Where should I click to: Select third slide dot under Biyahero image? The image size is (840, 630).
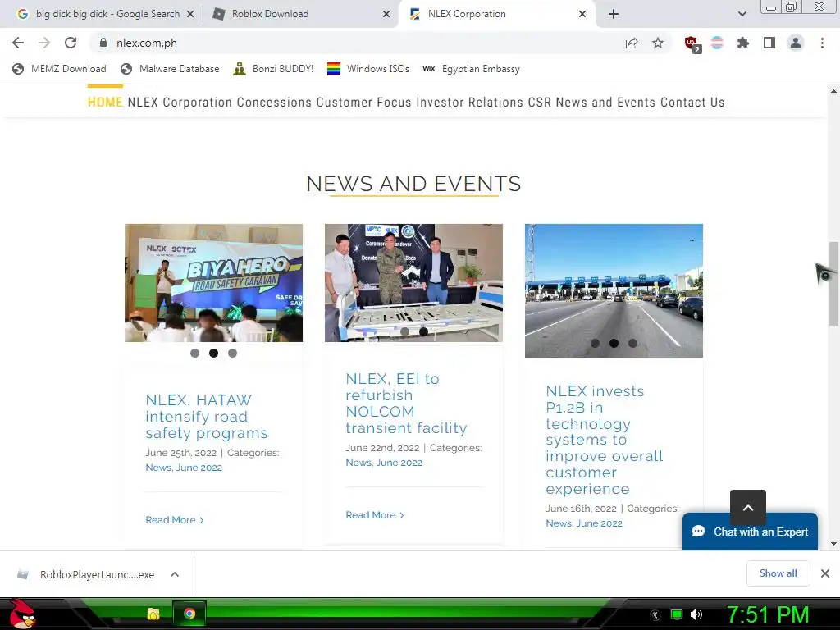point(232,353)
